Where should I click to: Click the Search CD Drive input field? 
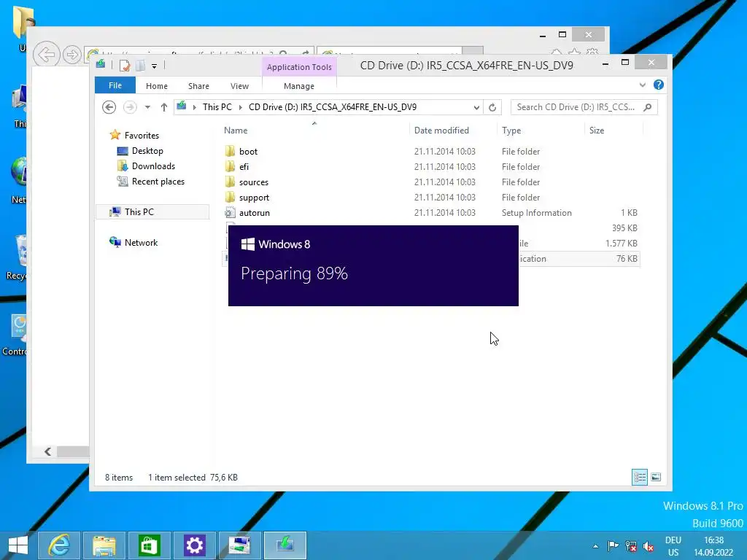576,107
